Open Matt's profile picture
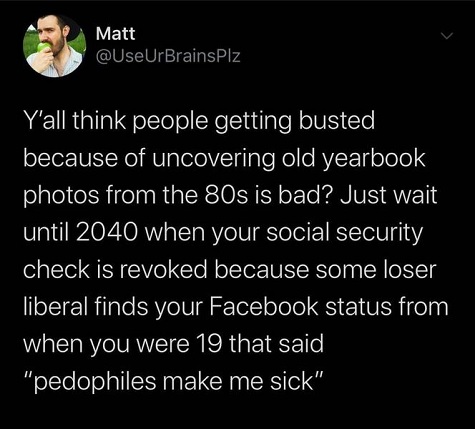The image size is (475, 429). click(54, 46)
